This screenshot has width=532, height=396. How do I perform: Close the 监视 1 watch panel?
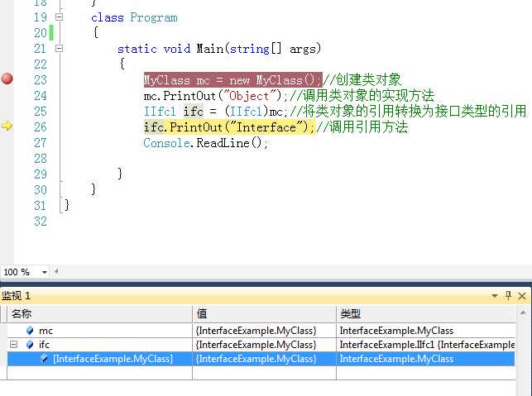[x=522, y=296]
